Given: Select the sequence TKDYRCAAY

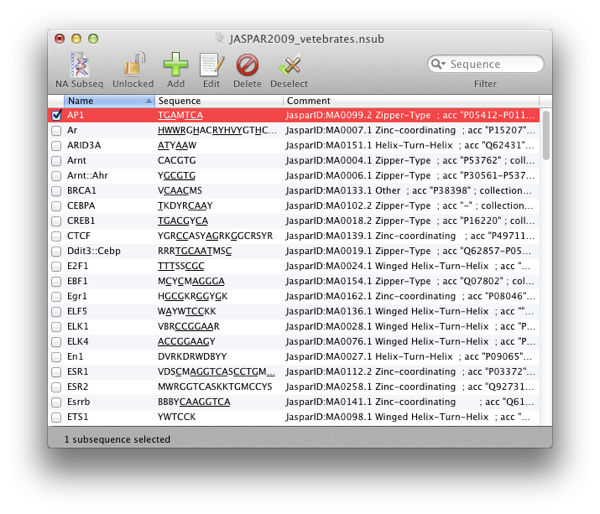Looking at the screenshot, I should coord(185,206).
